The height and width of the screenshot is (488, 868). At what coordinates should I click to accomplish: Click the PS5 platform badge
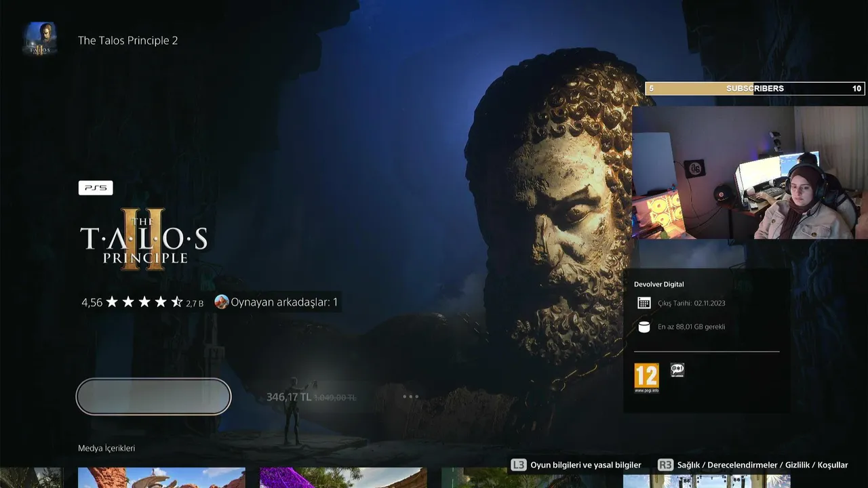[x=96, y=188]
